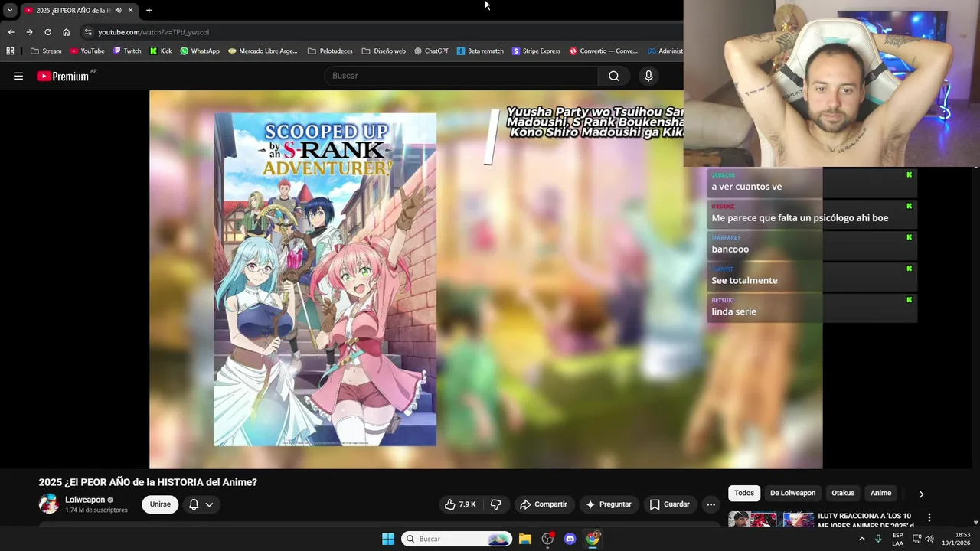980x551 pixels.
Task: Open the Convertio bookmark
Action: pos(603,51)
